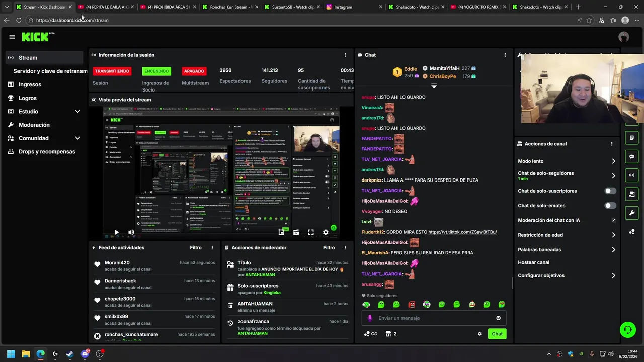
Task: Open Moderación del chat con IA external link
Action: pos(613,220)
